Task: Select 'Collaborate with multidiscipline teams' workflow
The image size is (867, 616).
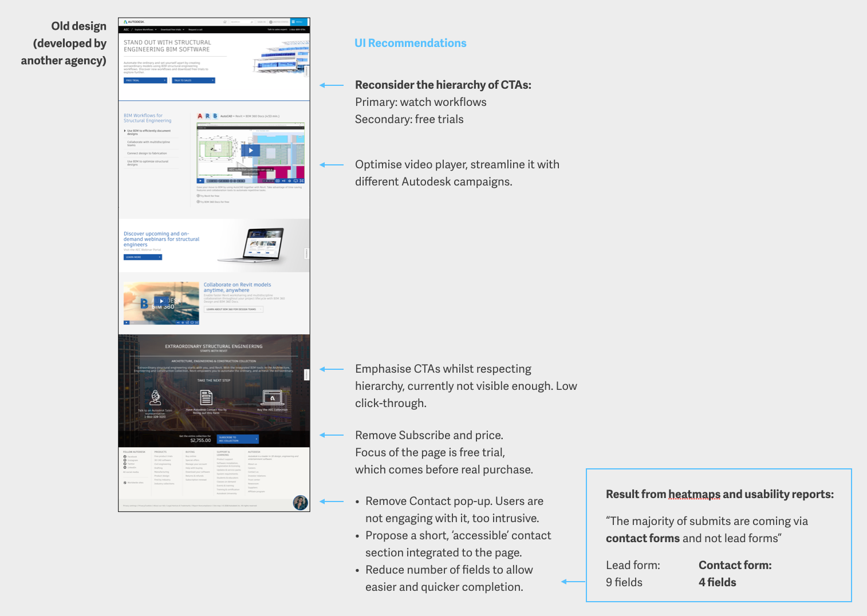Action: click(x=148, y=144)
